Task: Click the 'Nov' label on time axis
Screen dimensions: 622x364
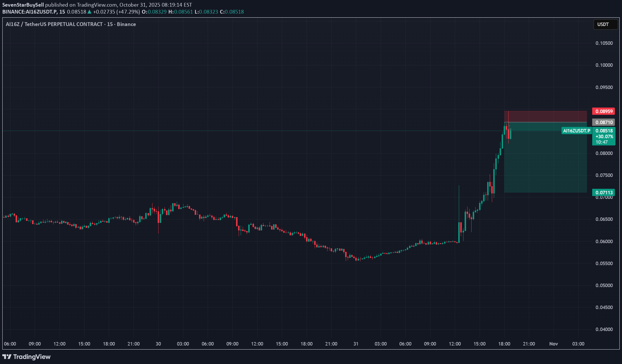Action: (553, 344)
